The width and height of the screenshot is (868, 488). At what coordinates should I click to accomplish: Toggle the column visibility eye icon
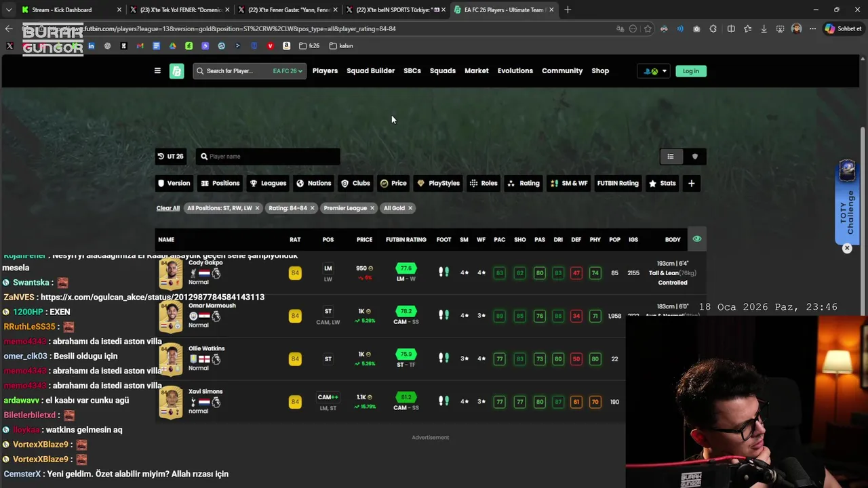pos(696,239)
